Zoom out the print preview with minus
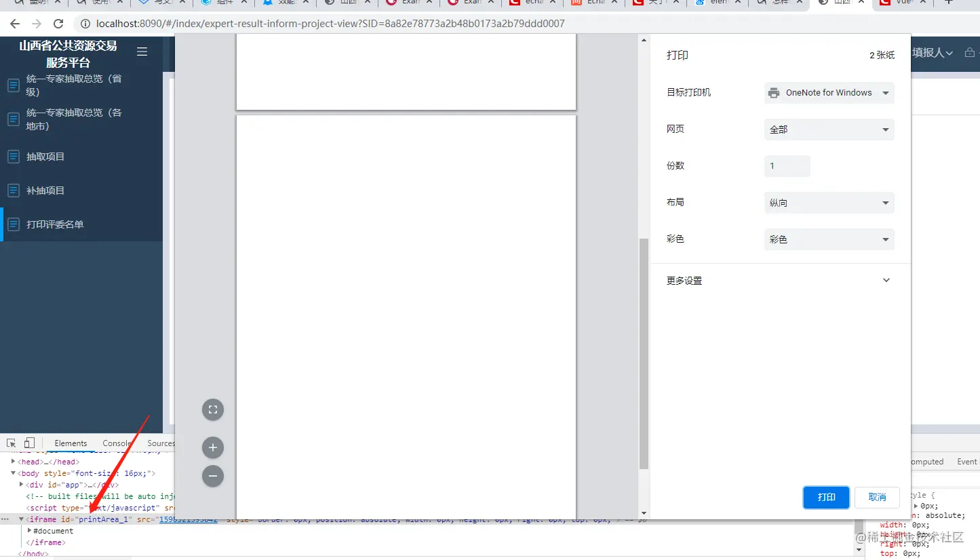This screenshot has width=980, height=560. 213,476
